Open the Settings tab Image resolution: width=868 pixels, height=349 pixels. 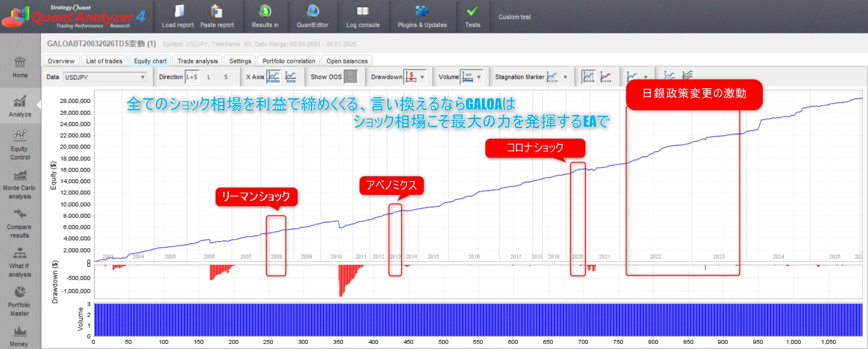coord(240,61)
